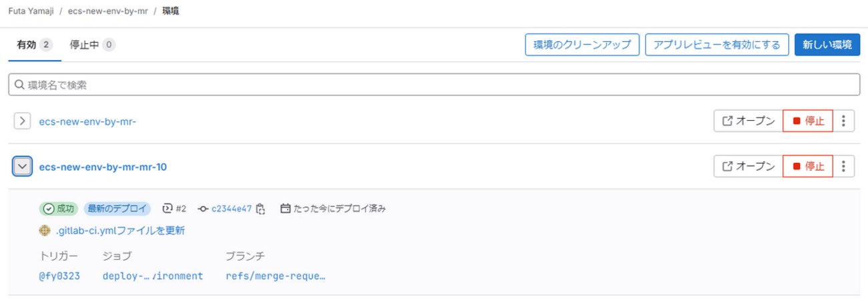Expand the ecs-new-env-by-mr- environment row
The width and height of the screenshot is (868, 301).
coord(23,121)
